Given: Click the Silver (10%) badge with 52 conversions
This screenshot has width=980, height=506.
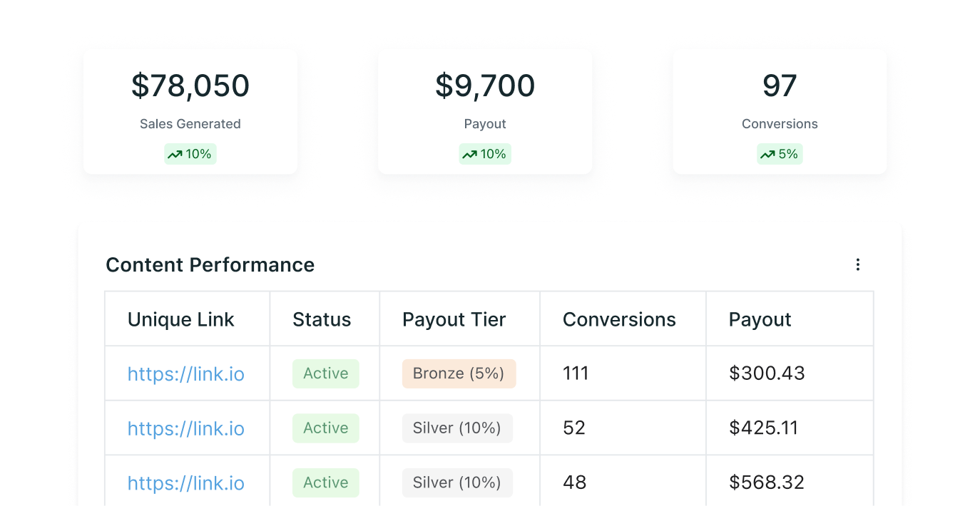Looking at the screenshot, I should (457, 428).
